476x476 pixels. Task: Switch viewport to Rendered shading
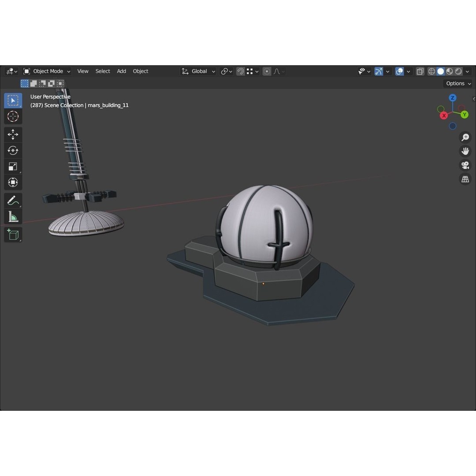458,71
